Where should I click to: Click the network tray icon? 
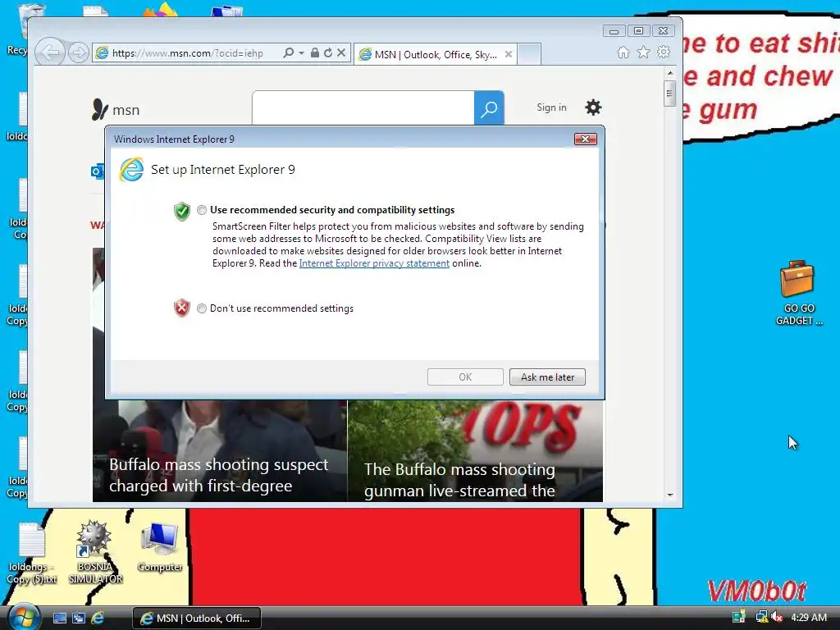click(761, 617)
